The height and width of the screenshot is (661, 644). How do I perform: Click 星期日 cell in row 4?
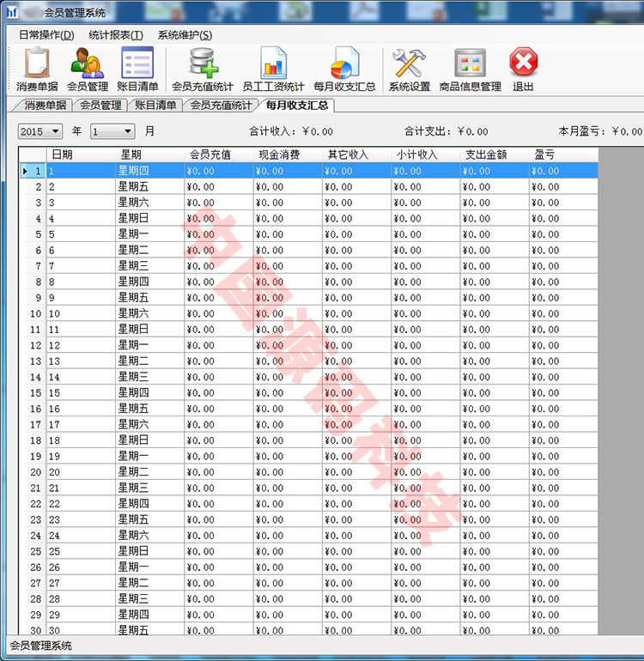(x=149, y=218)
